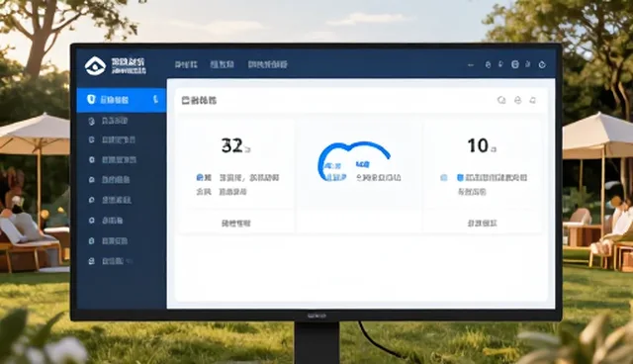This screenshot has width=633, height=364.
Task: Open the longest, last top navigation tab
Action: click(x=268, y=64)
